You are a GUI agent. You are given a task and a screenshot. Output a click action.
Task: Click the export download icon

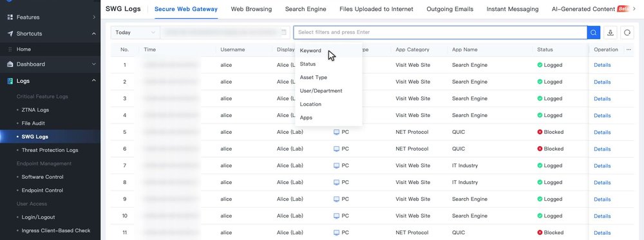[611, 32]
